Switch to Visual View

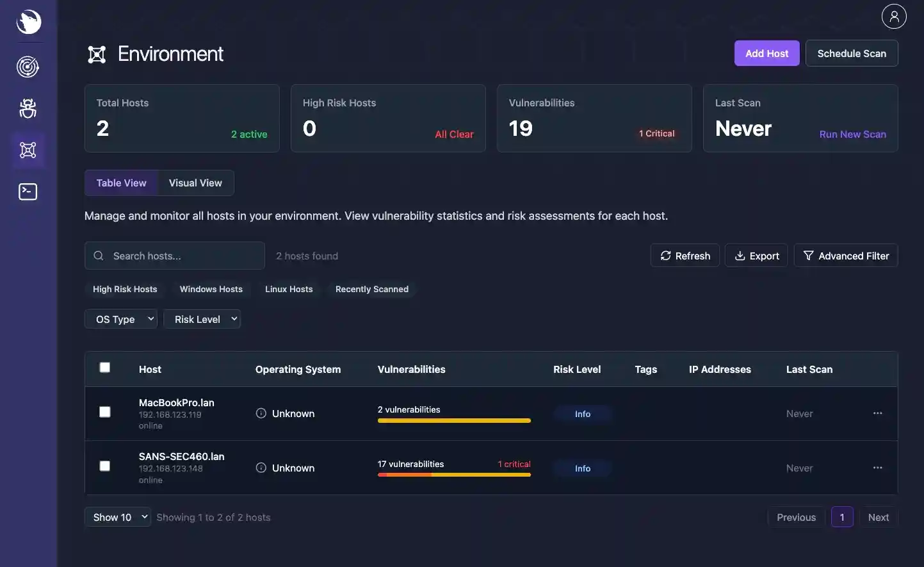(x=195, y=183)
